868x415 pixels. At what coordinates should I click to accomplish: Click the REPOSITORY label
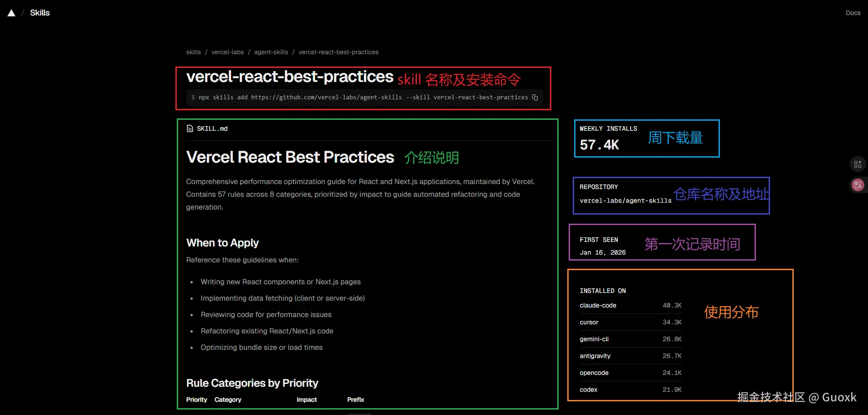[x=599, y=187]
